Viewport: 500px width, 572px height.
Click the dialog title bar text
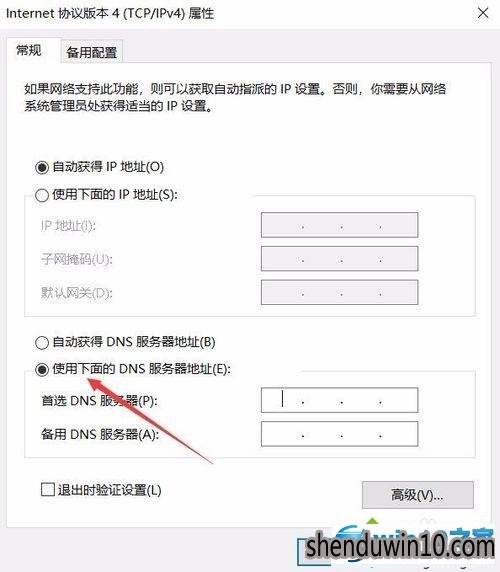[x=110, y=13]
